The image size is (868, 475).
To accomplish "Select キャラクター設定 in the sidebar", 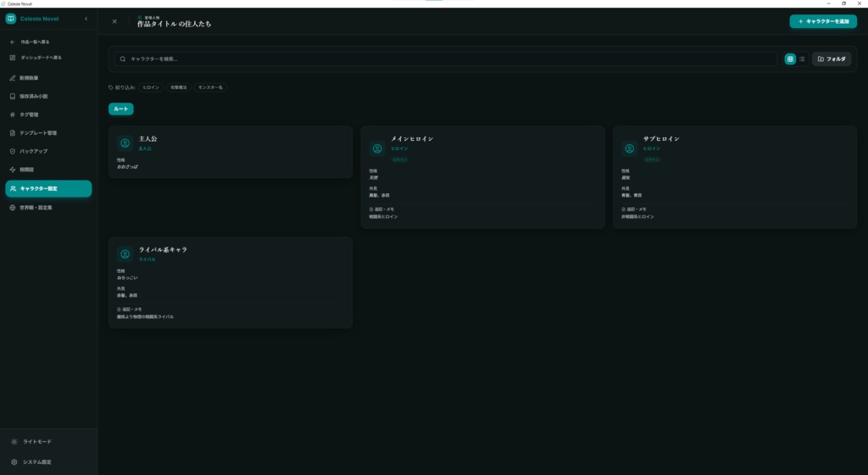I will click(48, 189).
